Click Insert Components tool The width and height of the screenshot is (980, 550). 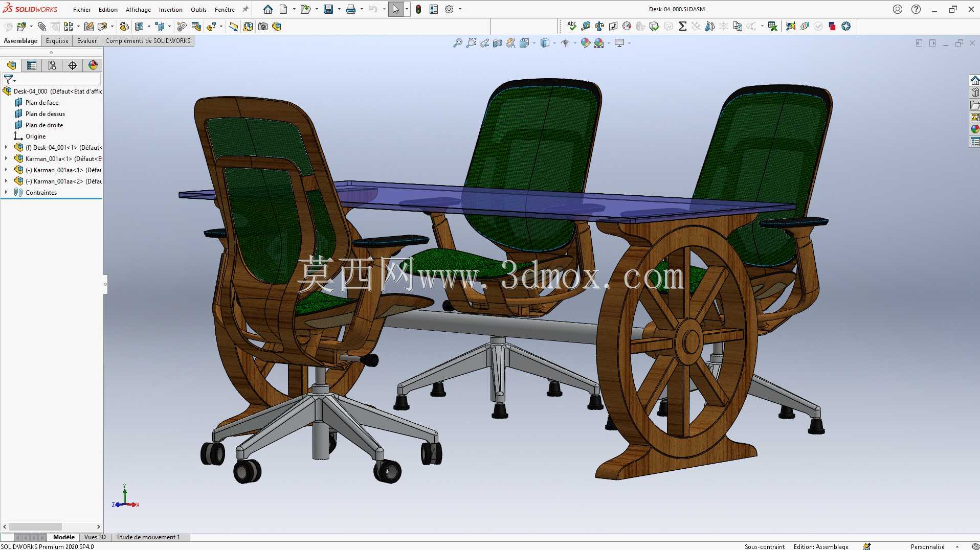(21, 27)
